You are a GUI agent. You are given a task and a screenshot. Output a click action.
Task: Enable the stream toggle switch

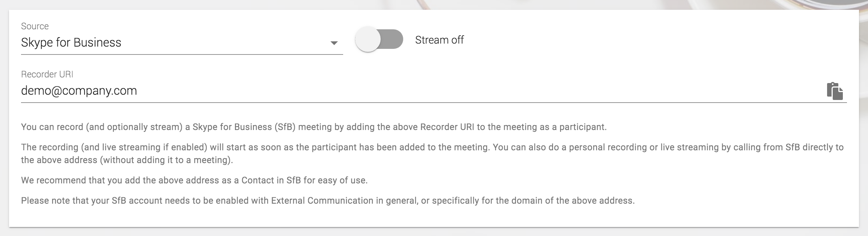[379, 40]
